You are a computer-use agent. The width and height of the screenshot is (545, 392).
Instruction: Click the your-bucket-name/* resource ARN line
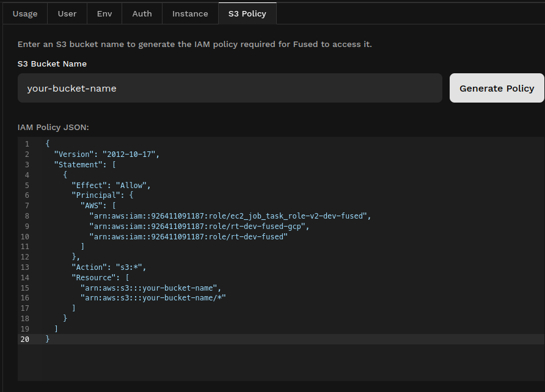click(x=153, y=298)
